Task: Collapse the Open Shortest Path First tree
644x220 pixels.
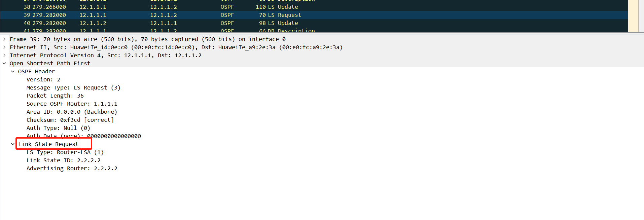Action: (x=4, y=63)
